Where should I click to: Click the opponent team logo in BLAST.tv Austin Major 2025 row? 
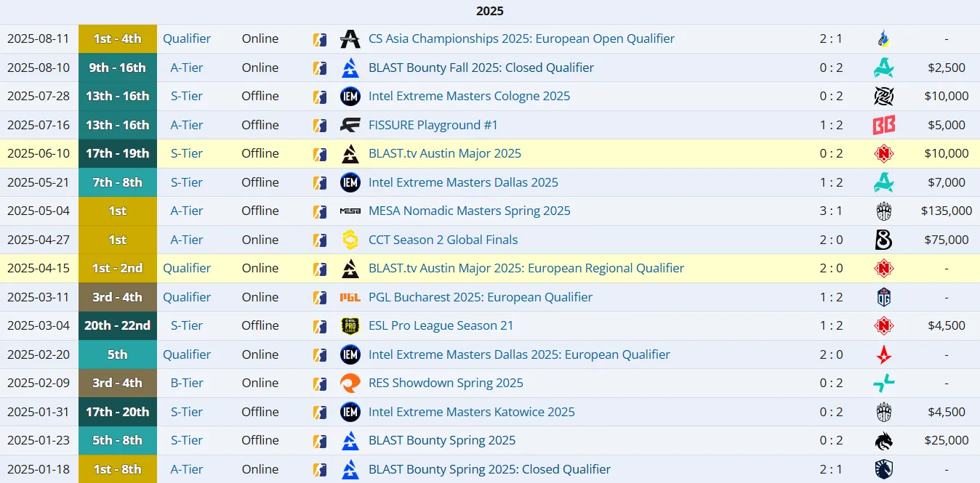884,154
